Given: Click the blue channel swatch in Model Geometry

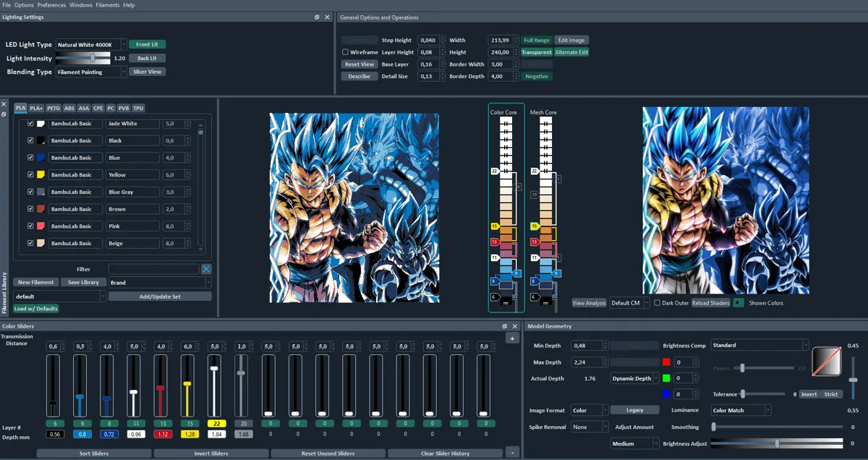Looking at the screenshot, I should [666, 394].
